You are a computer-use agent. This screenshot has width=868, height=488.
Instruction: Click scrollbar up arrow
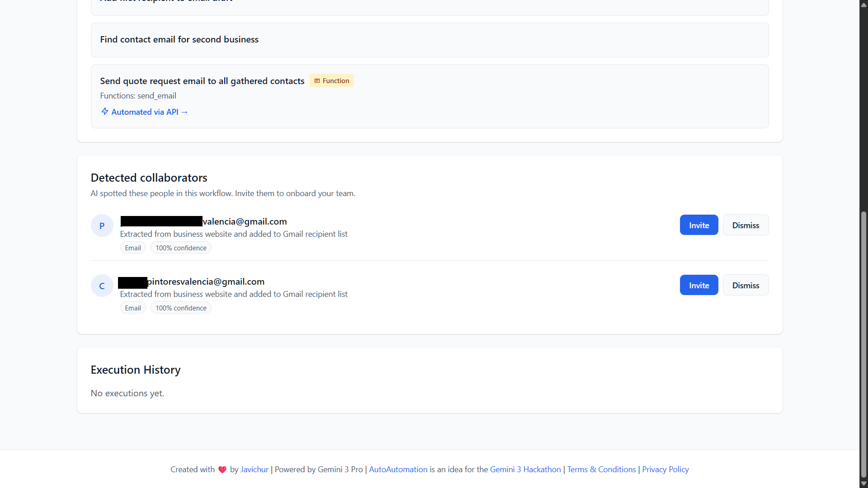coord(863,5)
